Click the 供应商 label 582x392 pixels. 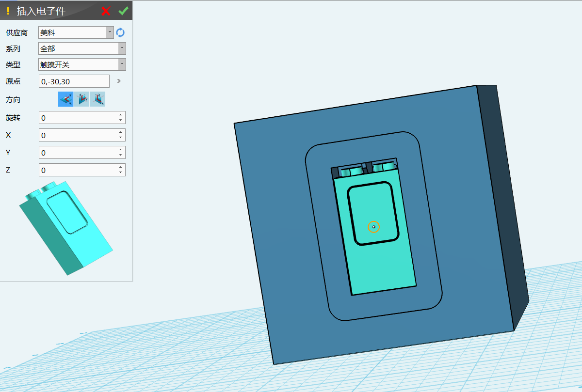[x=16, y=33]
